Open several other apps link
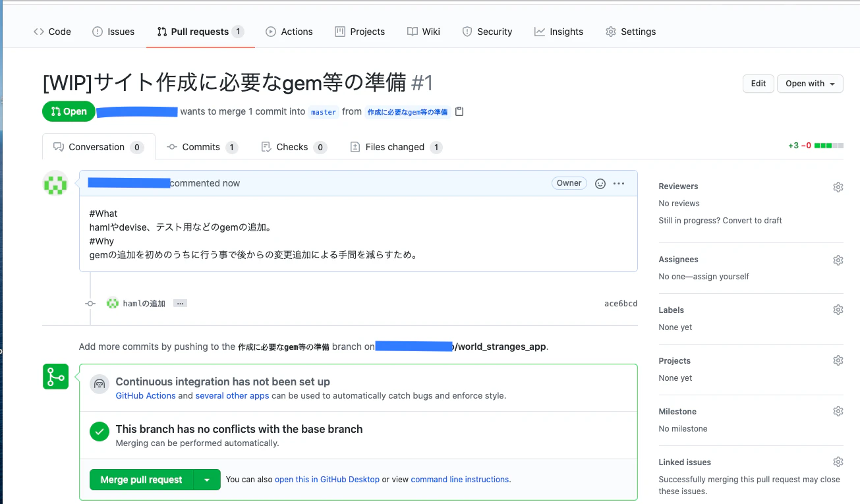Screen dimensions: 860x504 point(232,396)
